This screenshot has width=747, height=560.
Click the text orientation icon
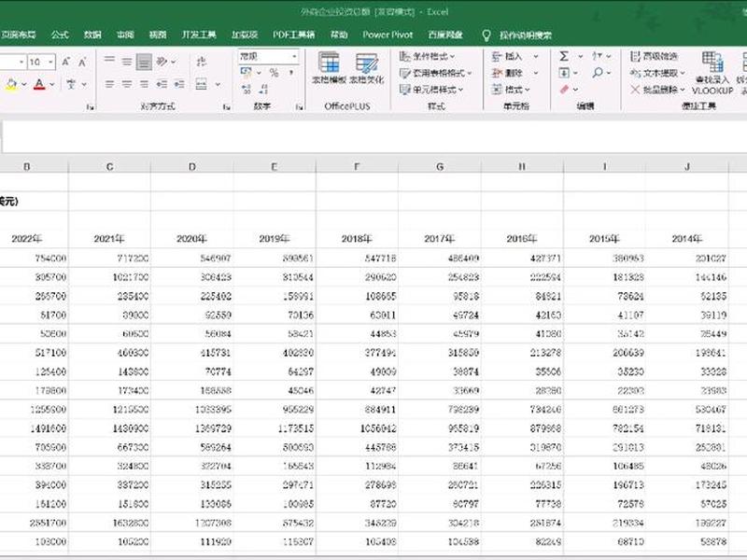(162, 62)
